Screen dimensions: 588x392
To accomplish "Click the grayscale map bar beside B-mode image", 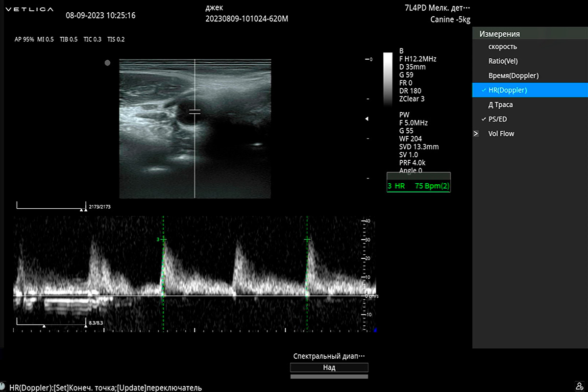I will tap(388, 78).
